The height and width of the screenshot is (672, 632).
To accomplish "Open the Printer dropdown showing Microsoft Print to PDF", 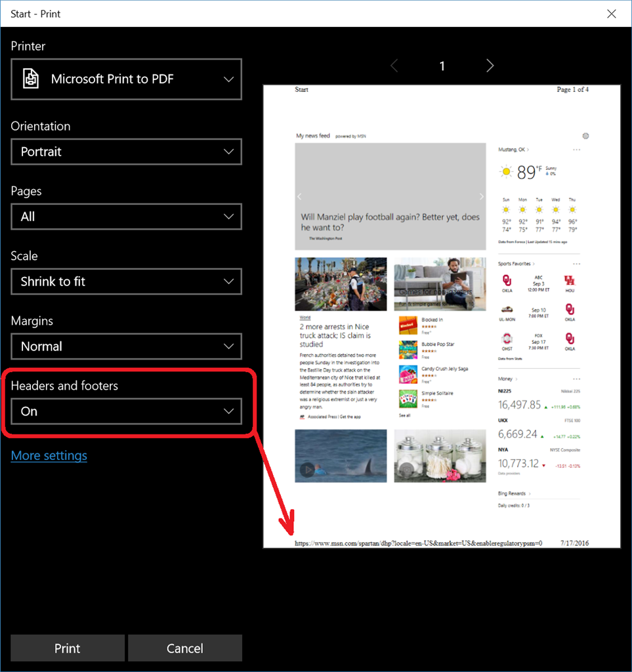I will (x=127, y=79).
